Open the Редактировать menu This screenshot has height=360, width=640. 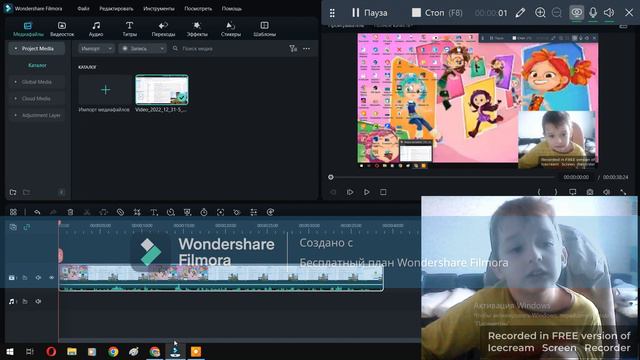point(116,9)
